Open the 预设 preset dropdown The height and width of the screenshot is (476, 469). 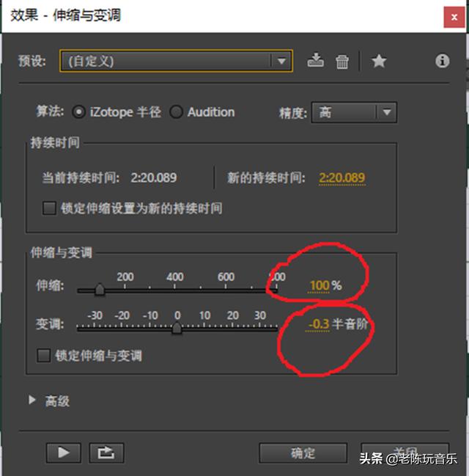point(176,61)
